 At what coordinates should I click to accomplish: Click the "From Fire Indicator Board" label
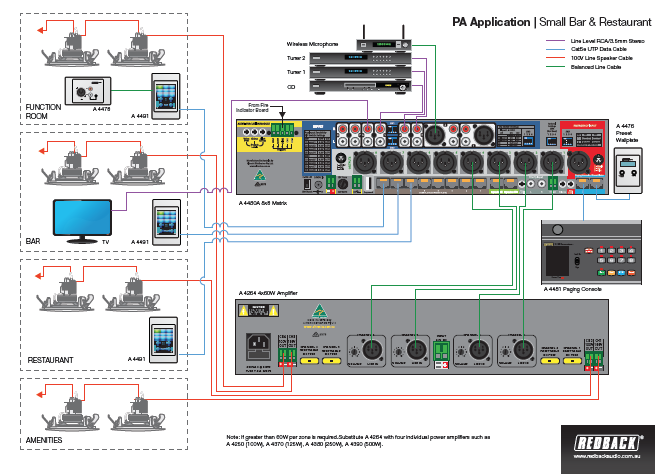(252, 108)
